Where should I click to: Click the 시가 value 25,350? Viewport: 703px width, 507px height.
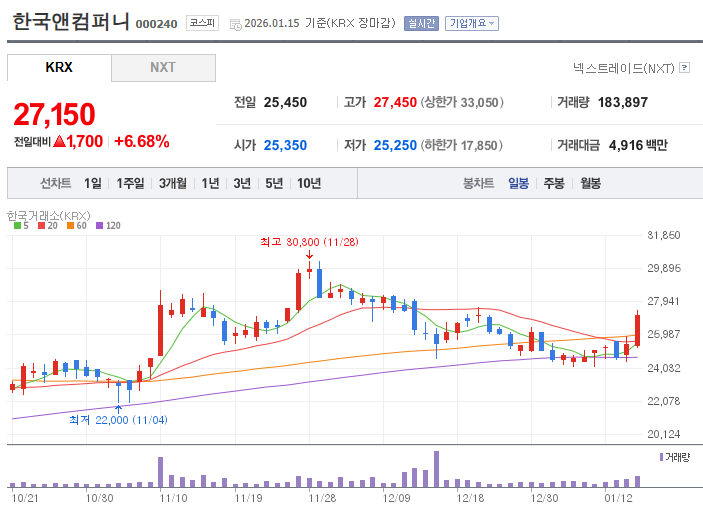pyautogui.click(x=285, y=146)
